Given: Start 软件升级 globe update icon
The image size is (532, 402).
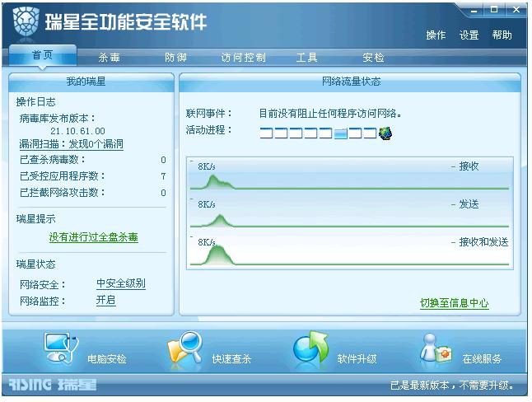Looking at the screenshot, I should pyautogui.click(x=310, y=348).
